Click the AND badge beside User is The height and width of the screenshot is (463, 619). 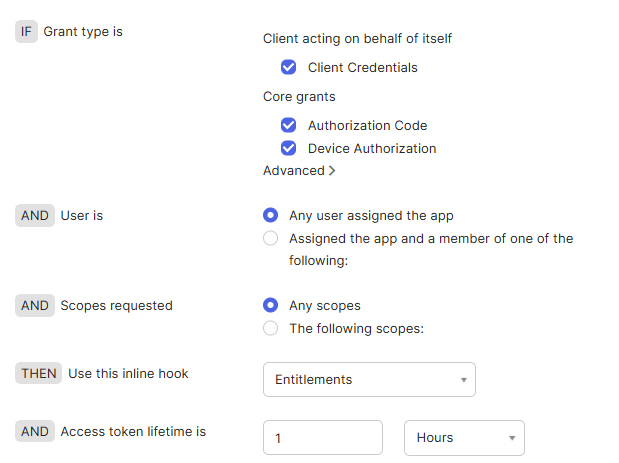pos(35,216)
